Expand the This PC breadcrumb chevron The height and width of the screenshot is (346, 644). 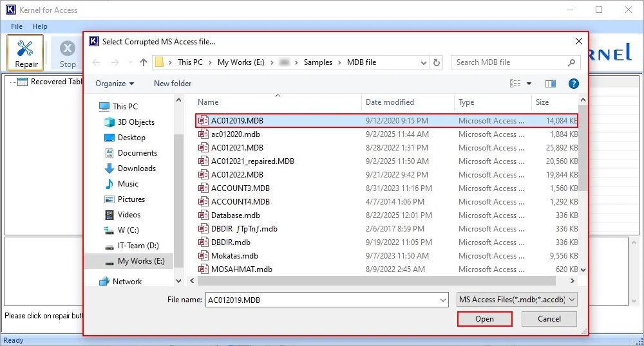point(210,62)
